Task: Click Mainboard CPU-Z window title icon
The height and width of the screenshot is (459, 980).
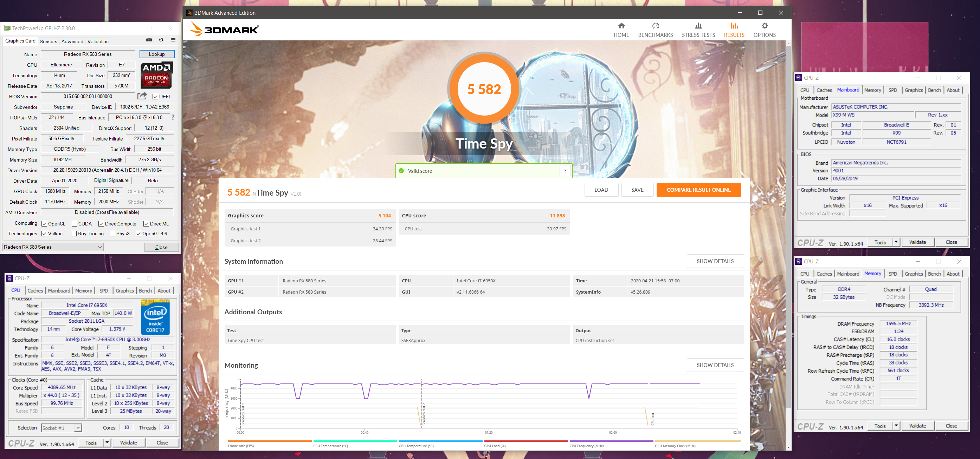Action: pos(799,78)
